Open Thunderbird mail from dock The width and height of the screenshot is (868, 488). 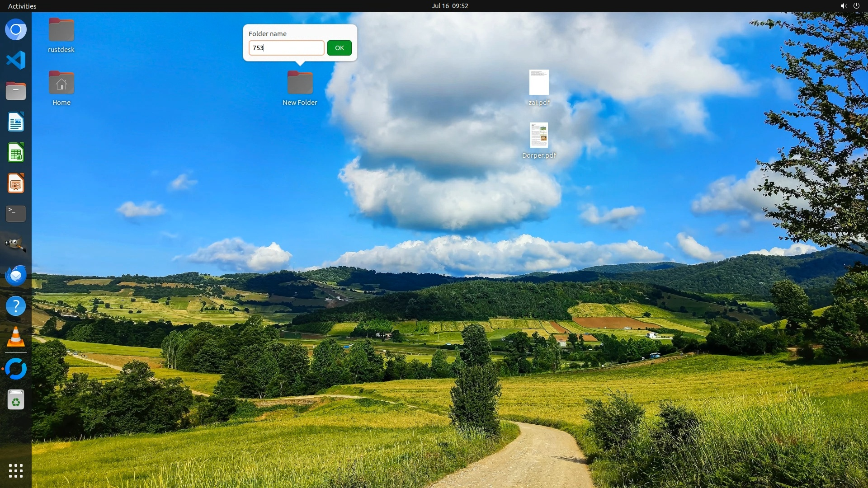16,275
